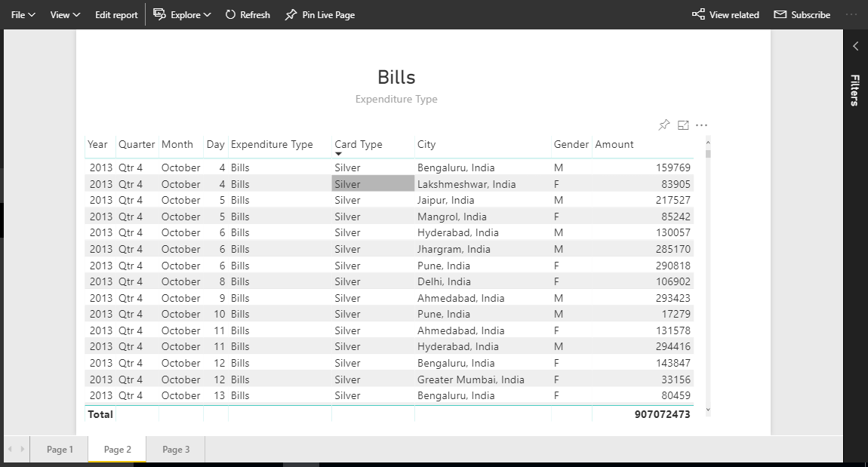
Task: Select amount 17279 cell
Action: [x=642, y=315]
